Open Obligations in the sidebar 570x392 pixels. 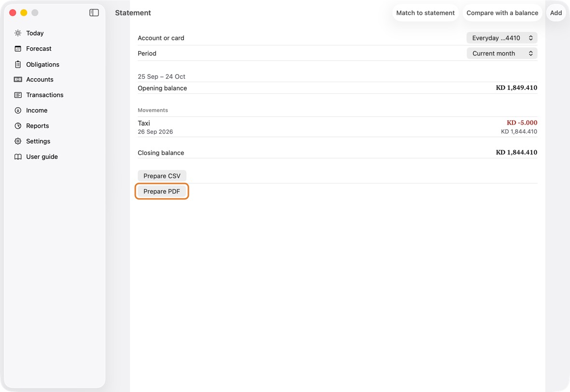pos(43,64)
